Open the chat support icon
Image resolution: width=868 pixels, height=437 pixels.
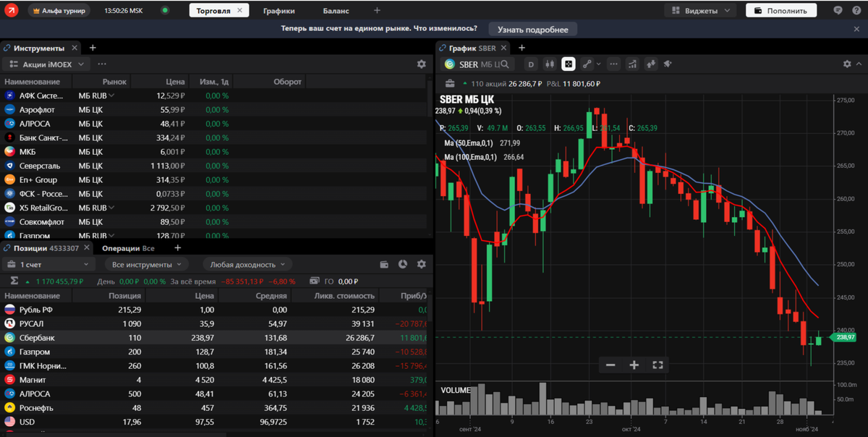838,11
